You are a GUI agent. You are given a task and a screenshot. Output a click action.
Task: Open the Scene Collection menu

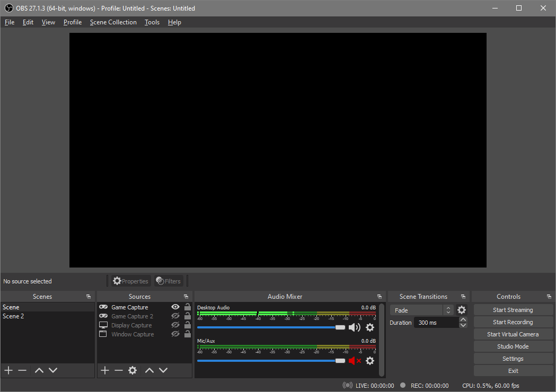click(x=113, y=22)
